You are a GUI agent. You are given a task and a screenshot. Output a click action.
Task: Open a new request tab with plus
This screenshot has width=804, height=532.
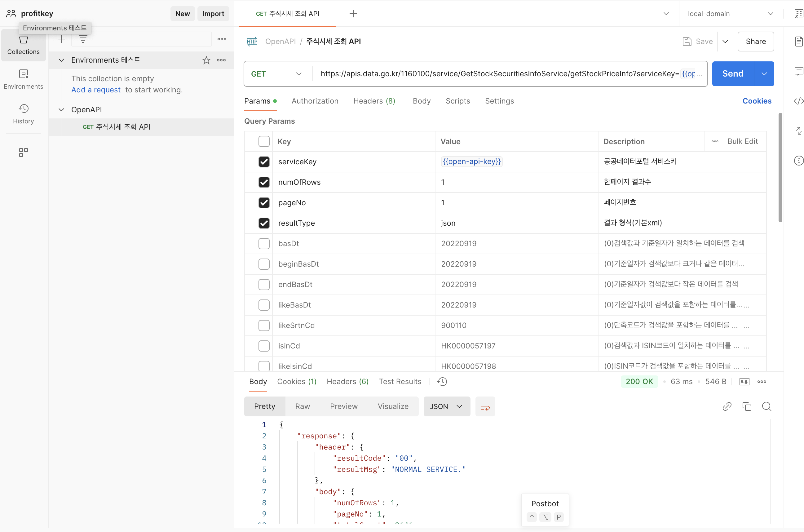(353, 14)
